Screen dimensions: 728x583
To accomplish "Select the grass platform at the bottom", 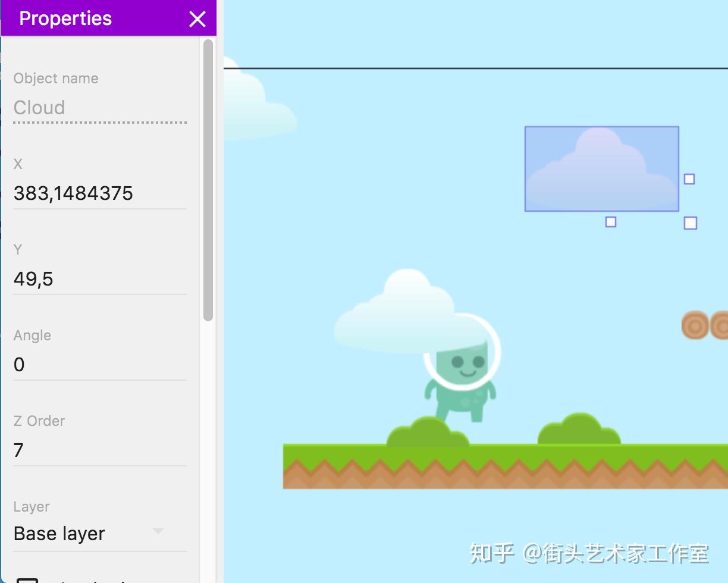I will (506, 470).
